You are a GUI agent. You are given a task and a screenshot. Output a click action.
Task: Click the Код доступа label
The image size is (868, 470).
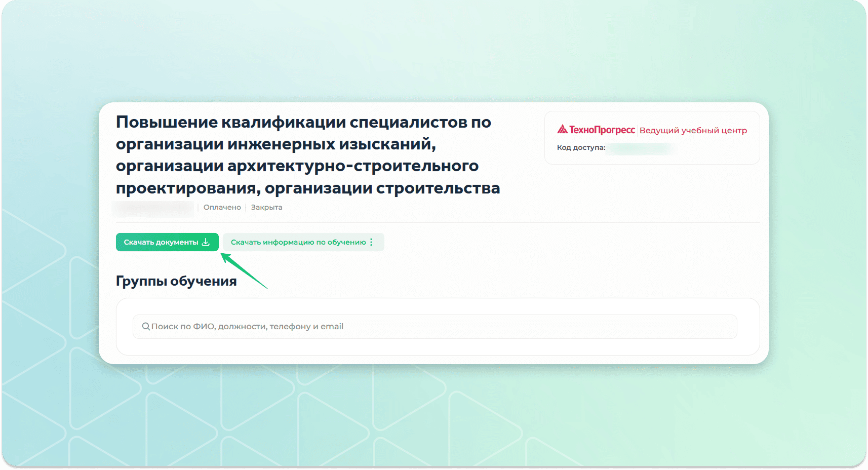tap(581, 147)
